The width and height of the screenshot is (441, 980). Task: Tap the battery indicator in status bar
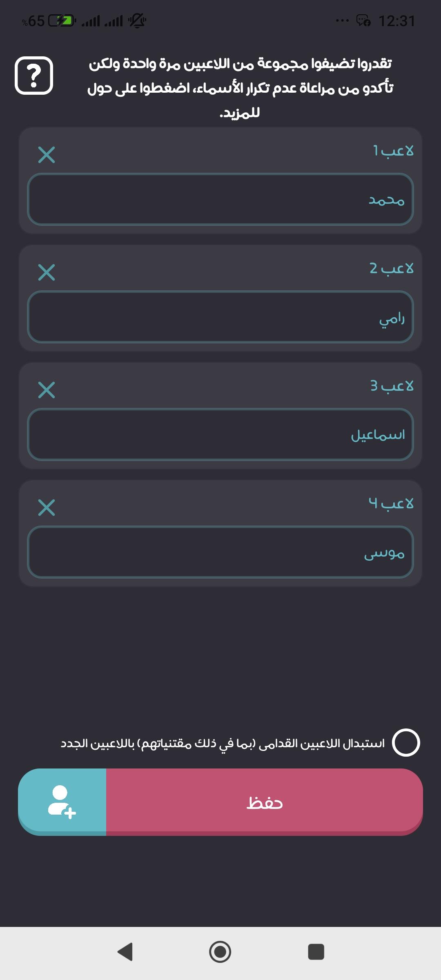tap(62, 20)
